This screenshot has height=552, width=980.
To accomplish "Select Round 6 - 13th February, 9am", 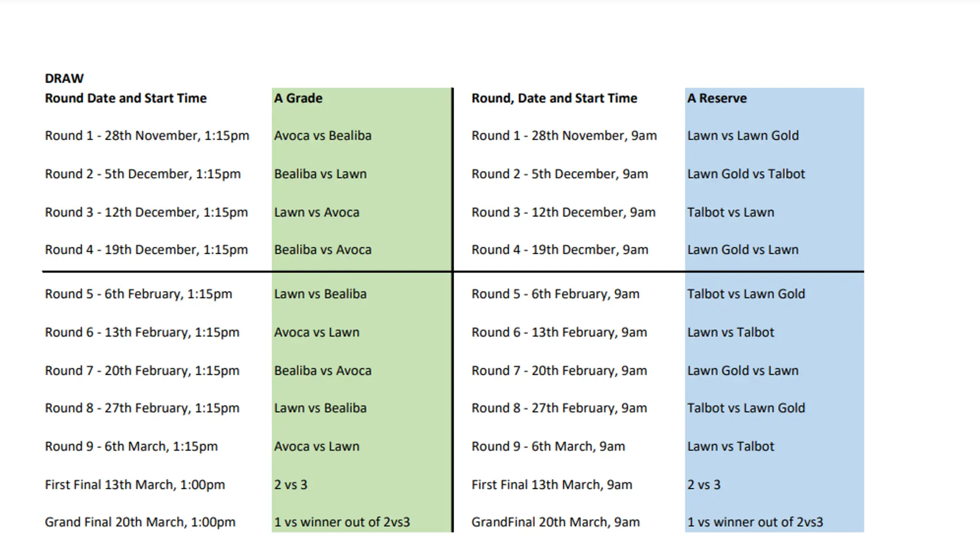I will [559, 332].
